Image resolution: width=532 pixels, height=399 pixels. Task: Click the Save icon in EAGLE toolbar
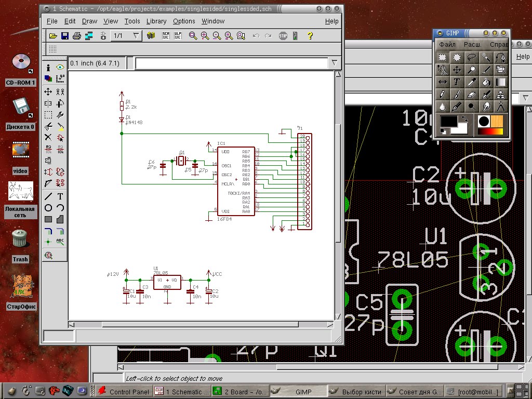pyautogui.click(x=65, y=36)
